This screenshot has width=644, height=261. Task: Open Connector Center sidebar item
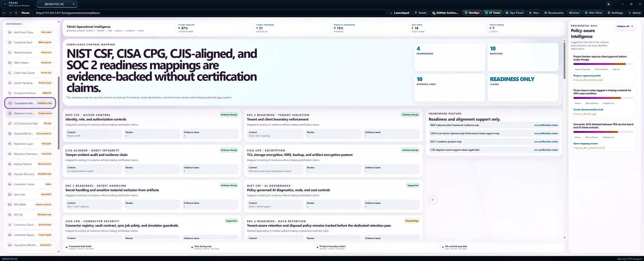click(30, 184)
